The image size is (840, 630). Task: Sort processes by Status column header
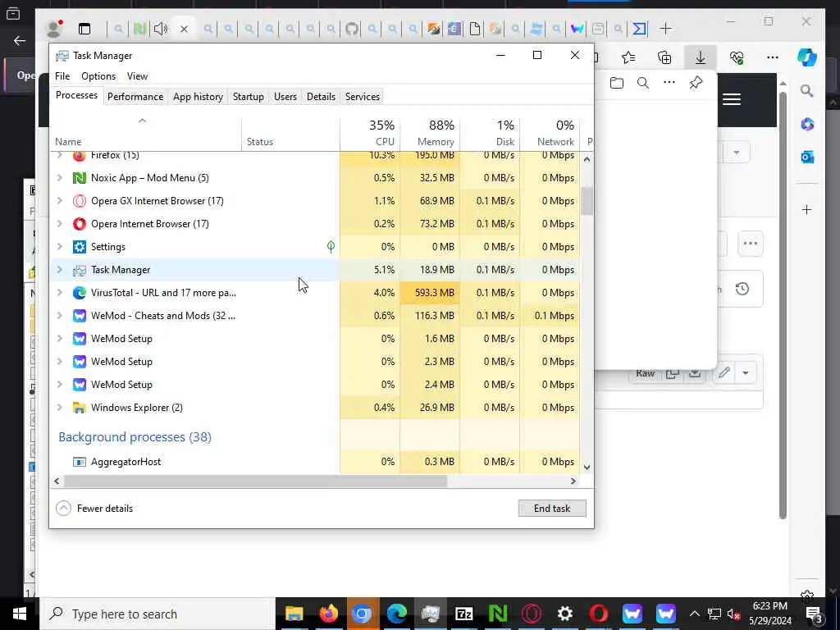tap(291, 134)
